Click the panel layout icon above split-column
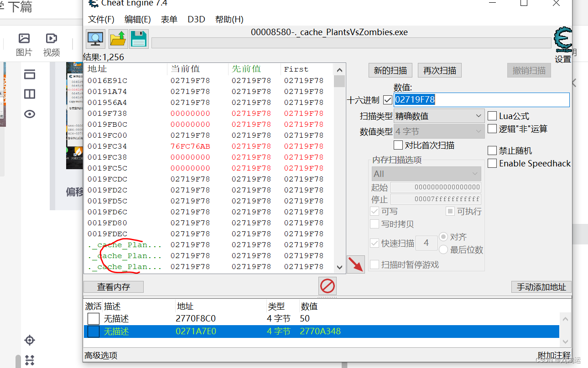 30,74
